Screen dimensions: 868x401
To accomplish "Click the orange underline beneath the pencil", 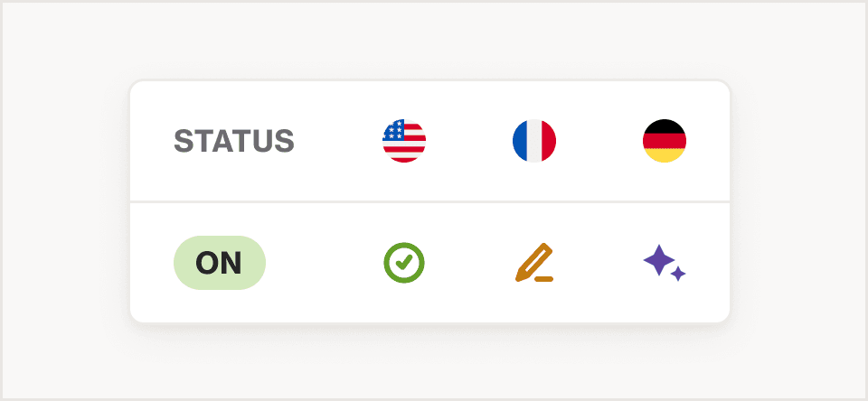I will click(544, 279).
